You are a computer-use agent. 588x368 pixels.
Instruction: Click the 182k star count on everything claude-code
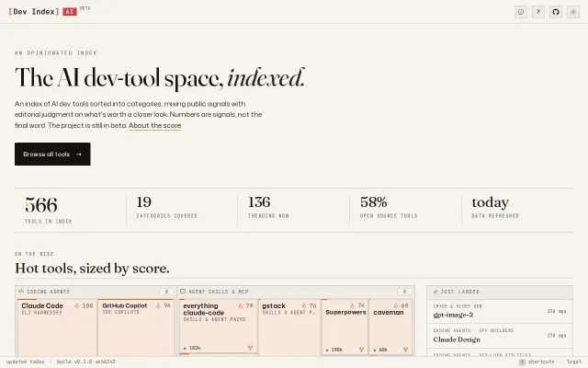pyautogui.click(x=193, y=348)
